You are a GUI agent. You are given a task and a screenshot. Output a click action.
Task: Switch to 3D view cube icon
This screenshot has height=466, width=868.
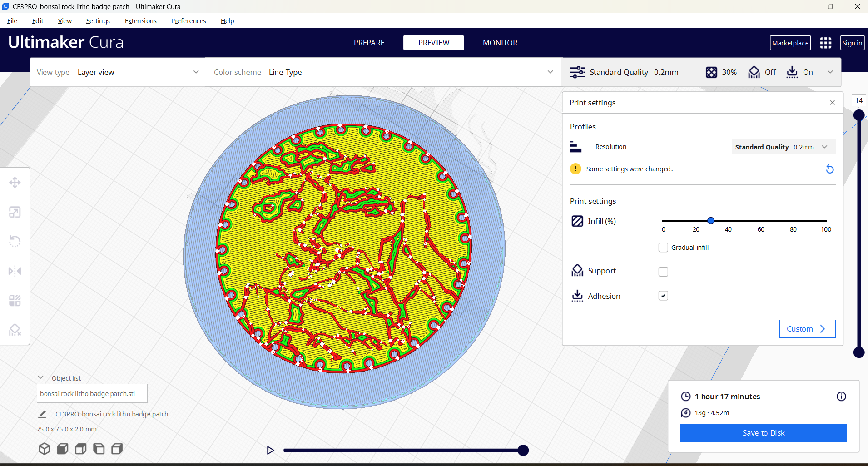pos(44,449)
